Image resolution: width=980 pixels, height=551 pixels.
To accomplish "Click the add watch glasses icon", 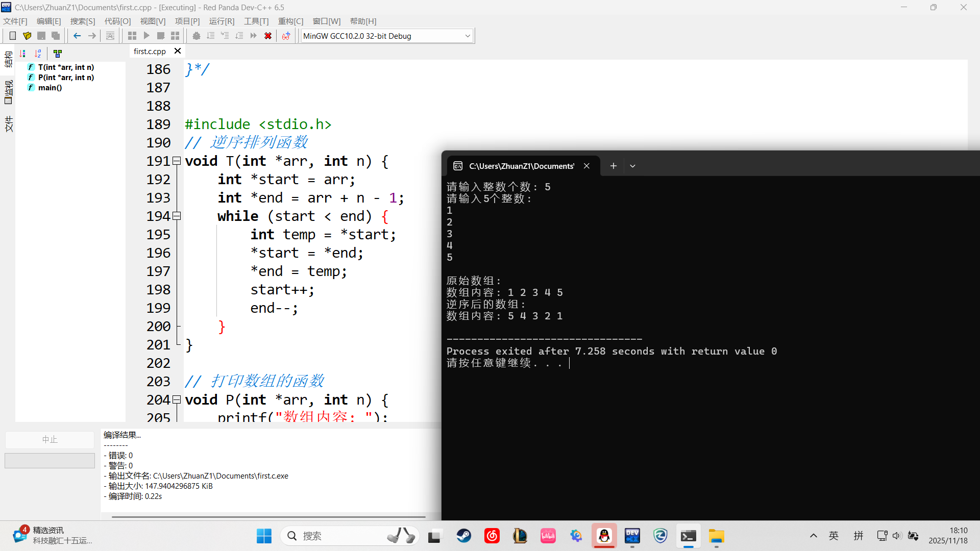I will pyautogui.click(x=286, y=36).
